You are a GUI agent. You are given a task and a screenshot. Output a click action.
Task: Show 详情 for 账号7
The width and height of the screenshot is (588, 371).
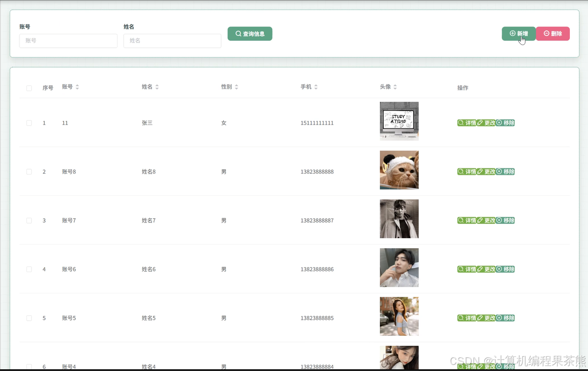[467, 220]
